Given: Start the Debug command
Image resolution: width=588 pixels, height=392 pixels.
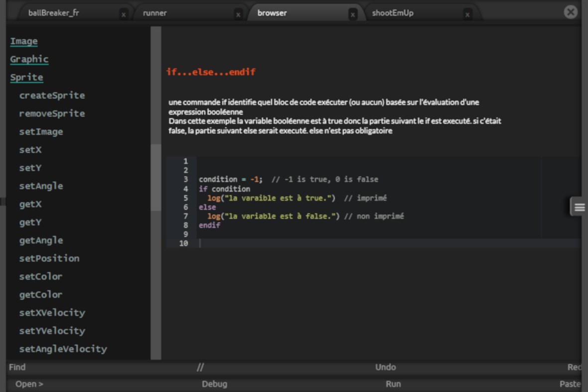Looking at the screenshot, I should coord(214,384).
